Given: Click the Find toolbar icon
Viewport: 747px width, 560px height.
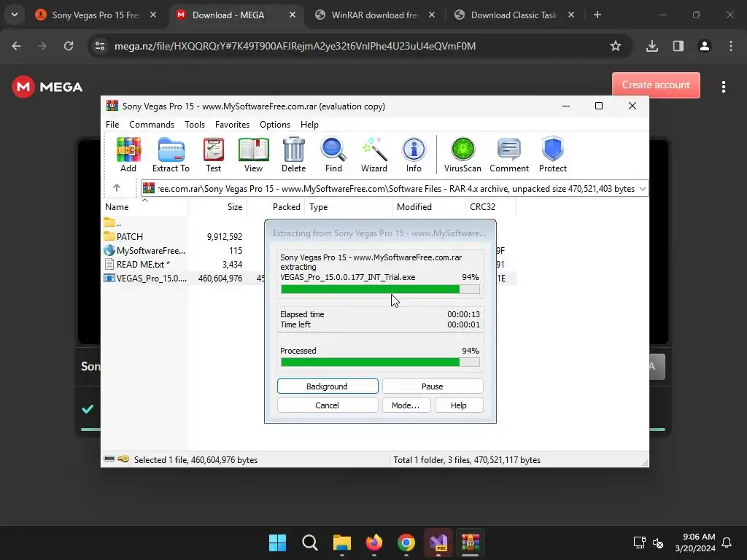Looking at the screenshot, I should pyautogui.click(x=333, y=155).
